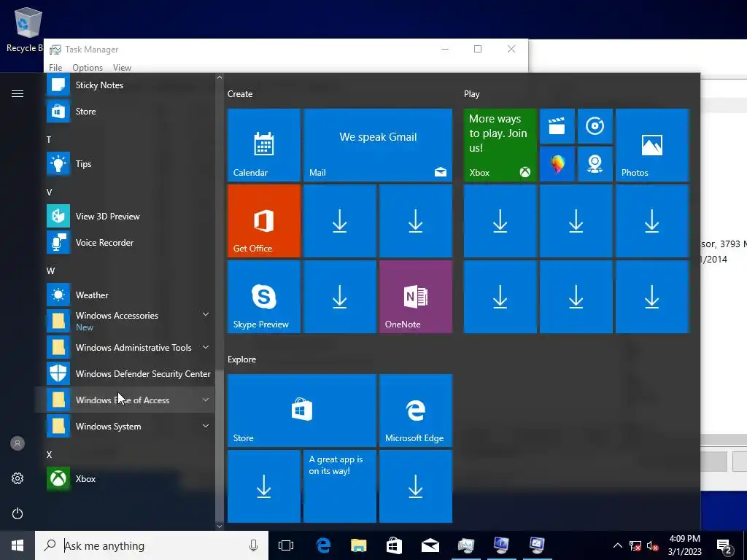
Task: Open the Camera webcam tile
Action: click(x=595, y=164)
